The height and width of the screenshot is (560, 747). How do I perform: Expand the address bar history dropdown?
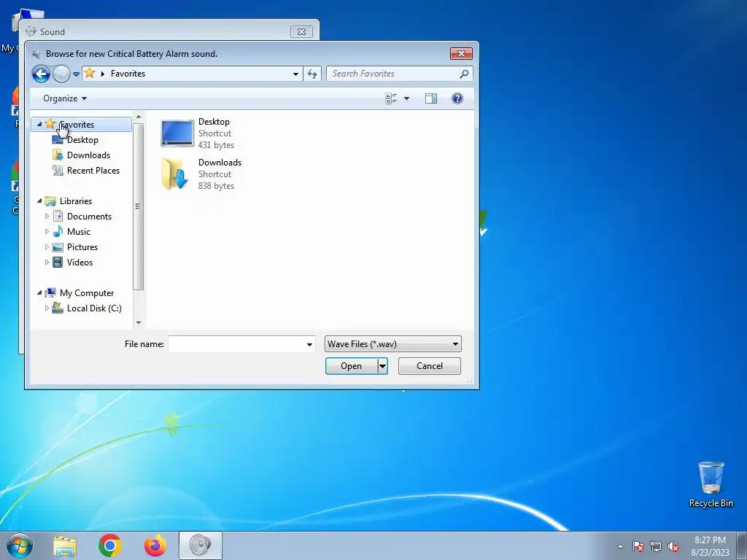[x=296, y=74]
